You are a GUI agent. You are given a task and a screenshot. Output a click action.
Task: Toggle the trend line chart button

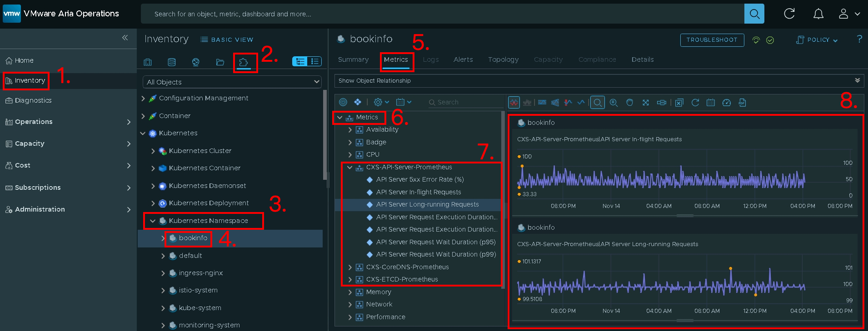click(x=581, y=103)
